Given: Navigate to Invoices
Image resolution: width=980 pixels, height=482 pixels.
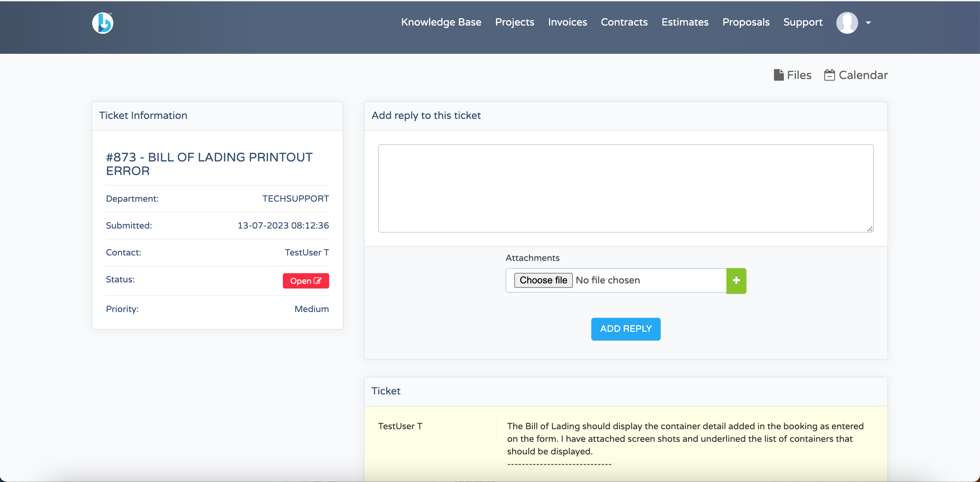Looking at the screenshot, I should (567, 22).
